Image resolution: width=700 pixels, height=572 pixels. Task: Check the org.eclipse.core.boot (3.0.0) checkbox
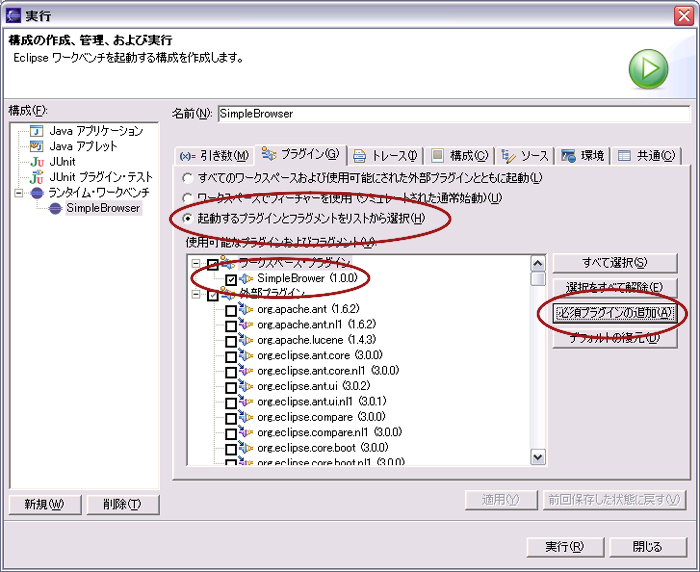click(231, 449)
